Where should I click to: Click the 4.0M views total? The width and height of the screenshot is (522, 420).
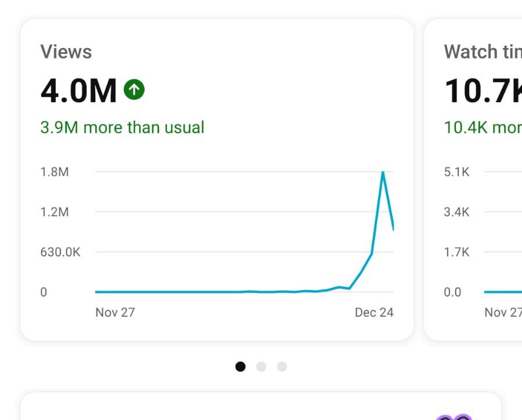coord(79,91)
